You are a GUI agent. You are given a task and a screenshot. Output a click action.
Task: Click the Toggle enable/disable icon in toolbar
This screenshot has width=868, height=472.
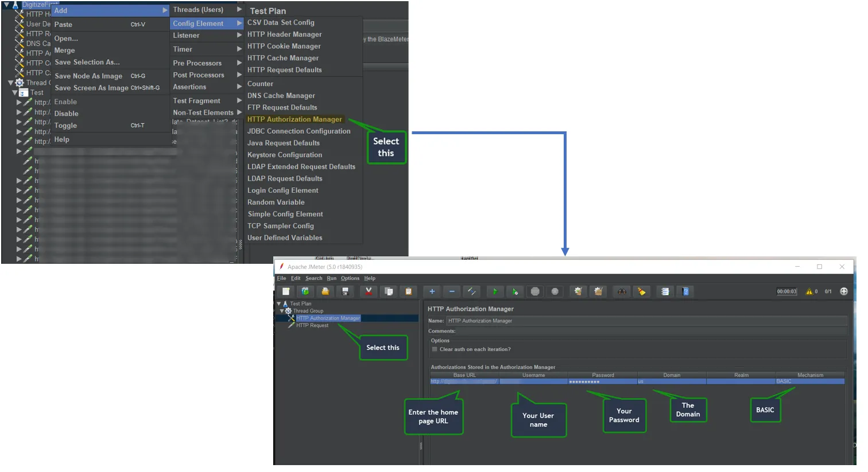tap(472, 291)
